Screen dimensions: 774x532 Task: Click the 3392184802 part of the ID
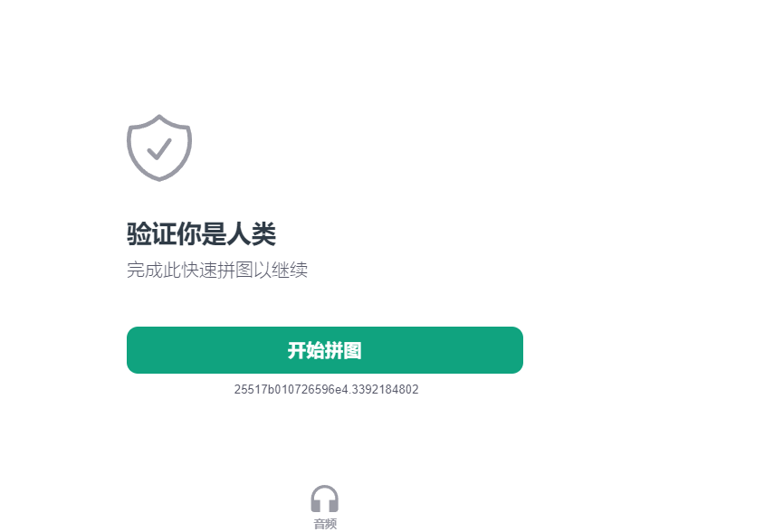click(386, 389)
